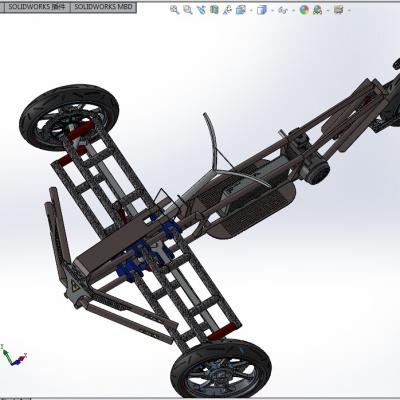This screenshot has width=400, height=400.
Task: Expand the Display Style dropdown arrow
Action: 272,10
